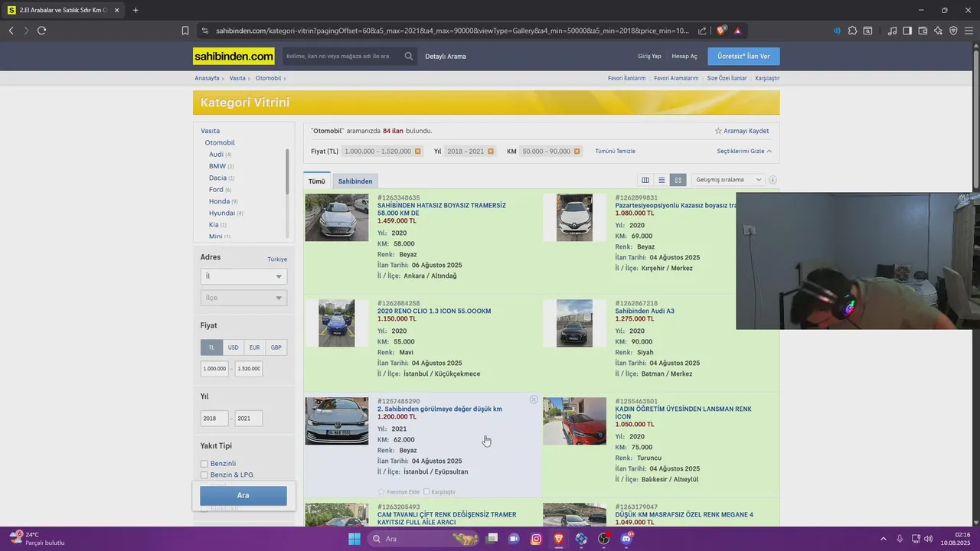Viewport: 980px width, 551px height.
Task: Open OBS Studio from the taskbar
Action: click(604, 539)
